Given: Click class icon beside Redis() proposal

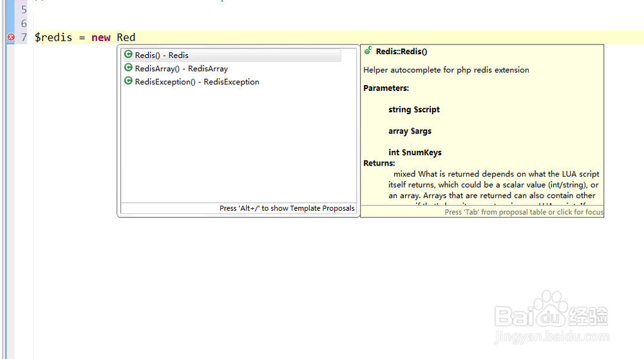Looking at the screenshot, I should point(128,54).
